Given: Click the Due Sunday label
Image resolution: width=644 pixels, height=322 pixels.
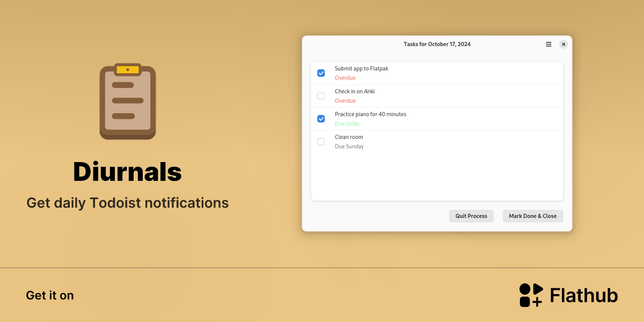Looking at the screenshot, I should [x=349, y=147].
